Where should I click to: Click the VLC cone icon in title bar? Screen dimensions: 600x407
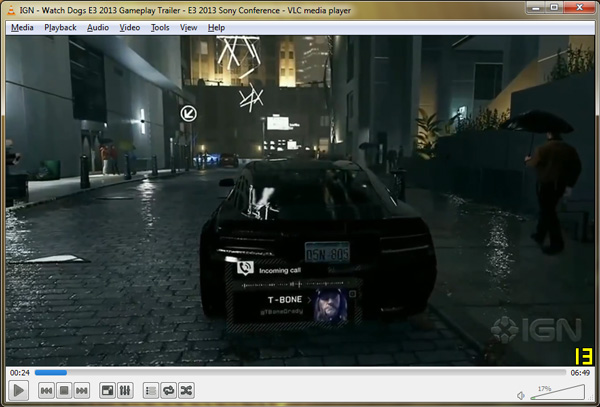[11, 10]
